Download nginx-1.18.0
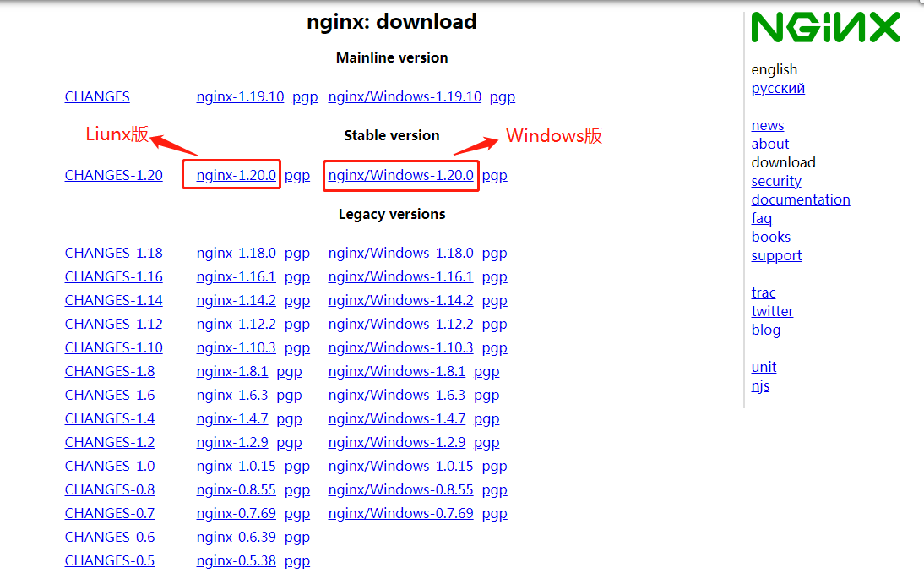This screenshot has width=924, height=579. click(x=236, y=253)
